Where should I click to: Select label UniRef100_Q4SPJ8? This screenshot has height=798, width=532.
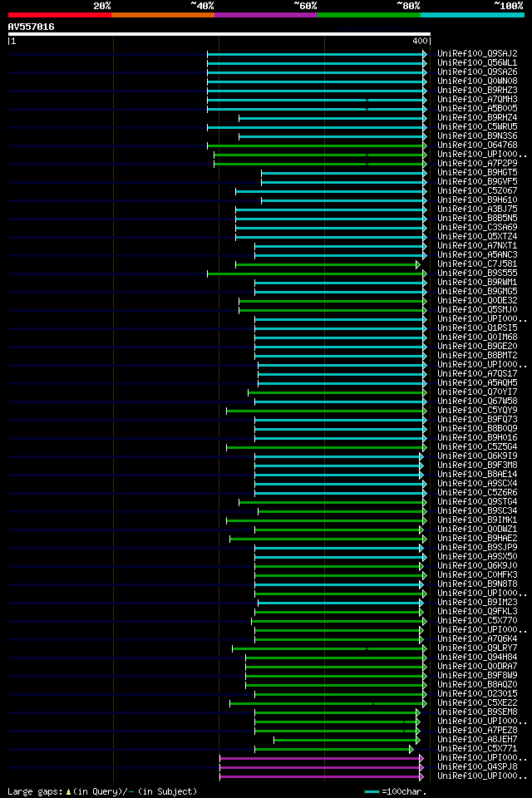(x=477, y=767)
